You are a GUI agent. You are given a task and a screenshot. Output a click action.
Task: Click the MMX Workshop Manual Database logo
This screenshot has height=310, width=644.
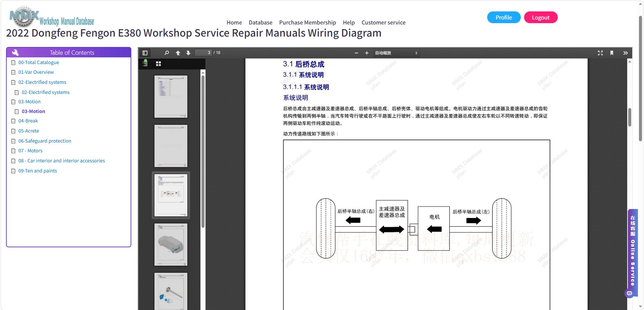pyautogui.click(x=52, y=17)
